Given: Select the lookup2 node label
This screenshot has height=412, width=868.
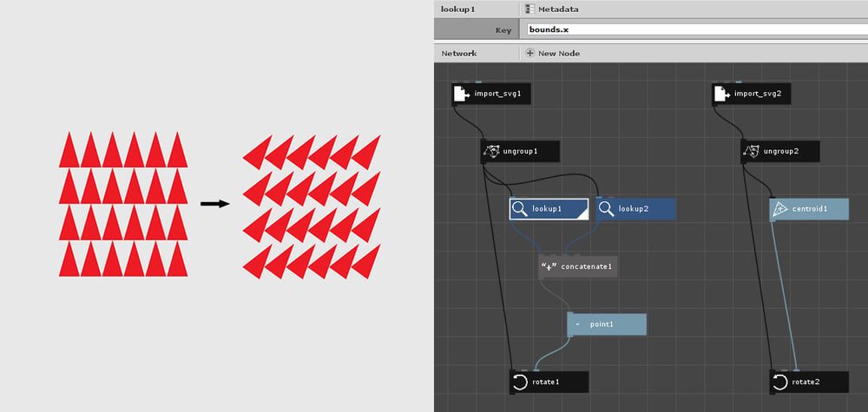Looking at the screenshot, I should (x=634, y=209).
